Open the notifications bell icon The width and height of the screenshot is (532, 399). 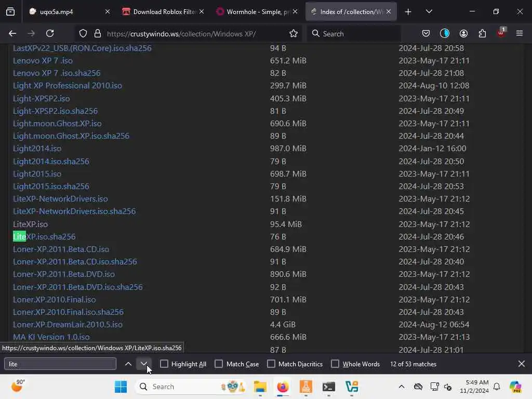[x=497, y=387]
